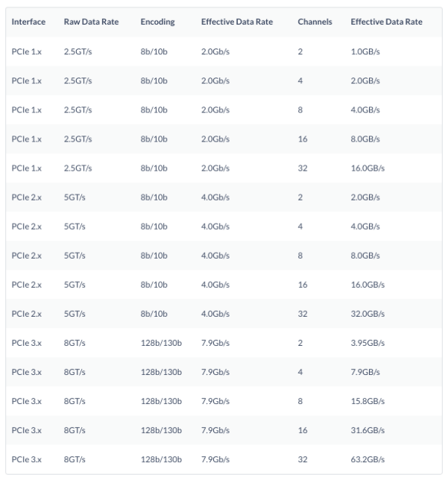Click the 63.2GB/s effective data rate cell
The width and height of the screenshot is (448, 483).
(369, 459)
